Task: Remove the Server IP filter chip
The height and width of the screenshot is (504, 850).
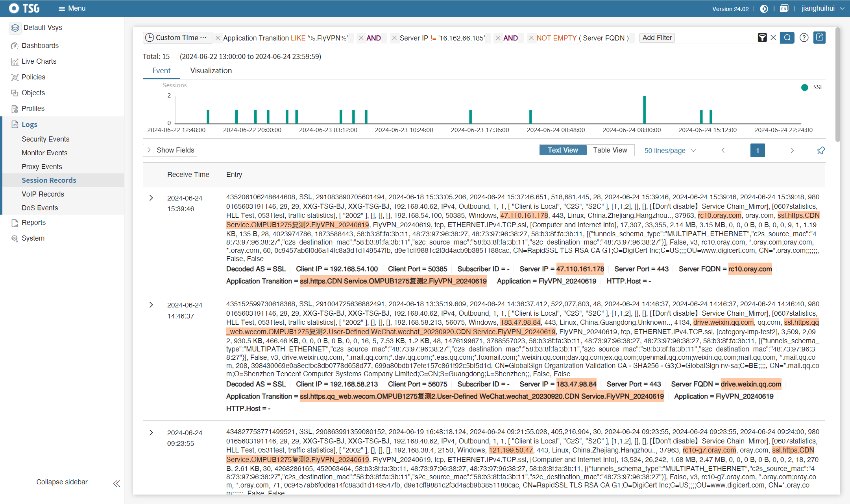Action: click(x=394, y=38)
